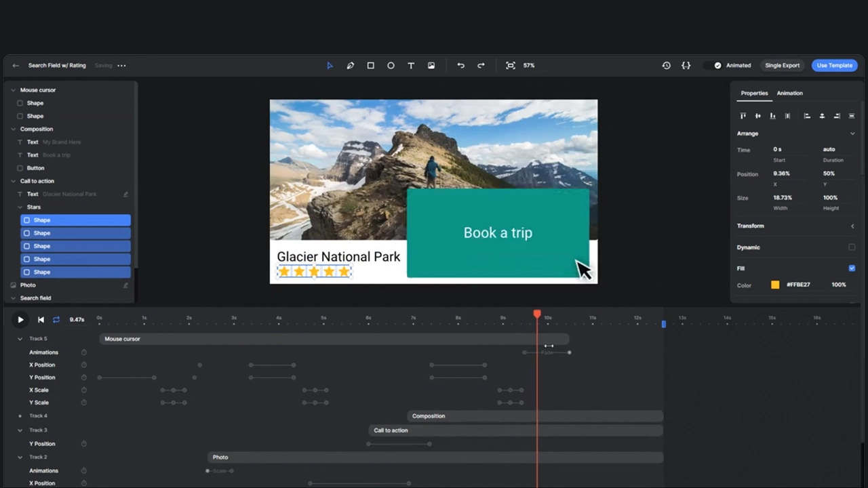
Task: Toggle keyframes for Track 5 Animations
Action: (x=84, y=352)
